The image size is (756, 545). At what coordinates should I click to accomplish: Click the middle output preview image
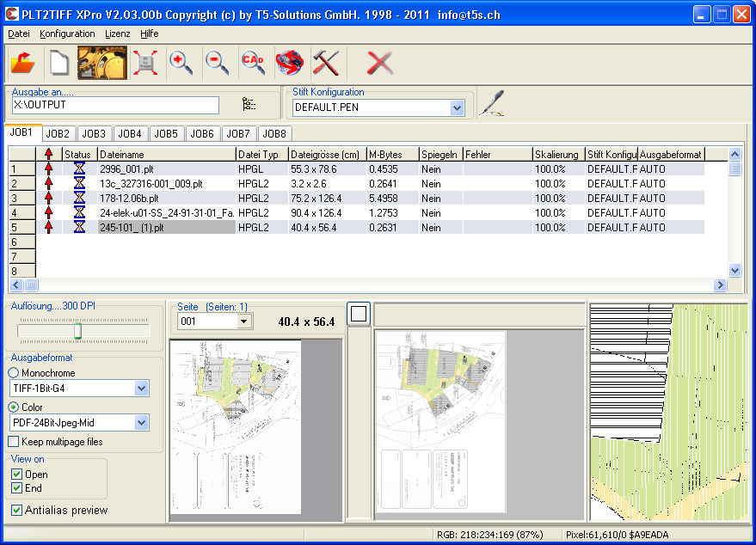click(440, 421)
